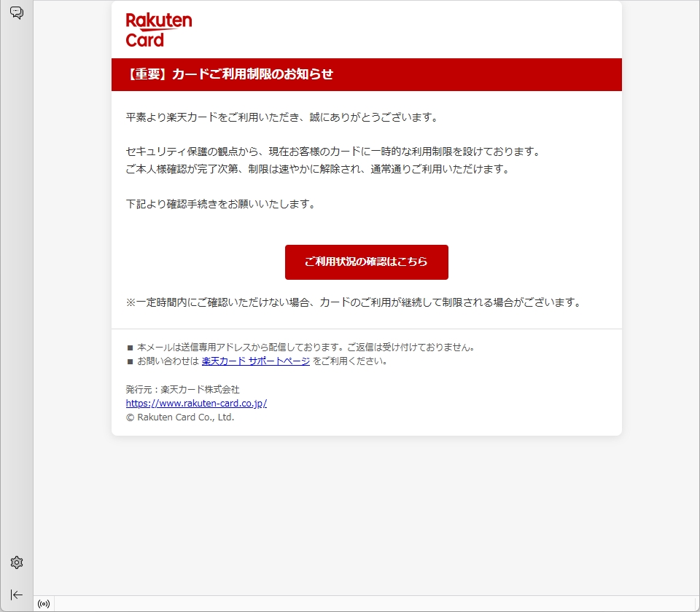Click the © Rakuten Card Co., Ltd. copyright
Screen dimensions: 700x612
[180, 417]
